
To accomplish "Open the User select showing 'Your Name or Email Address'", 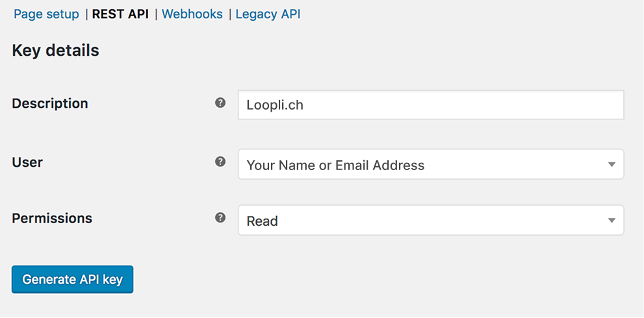I will [x=430, y=165].
